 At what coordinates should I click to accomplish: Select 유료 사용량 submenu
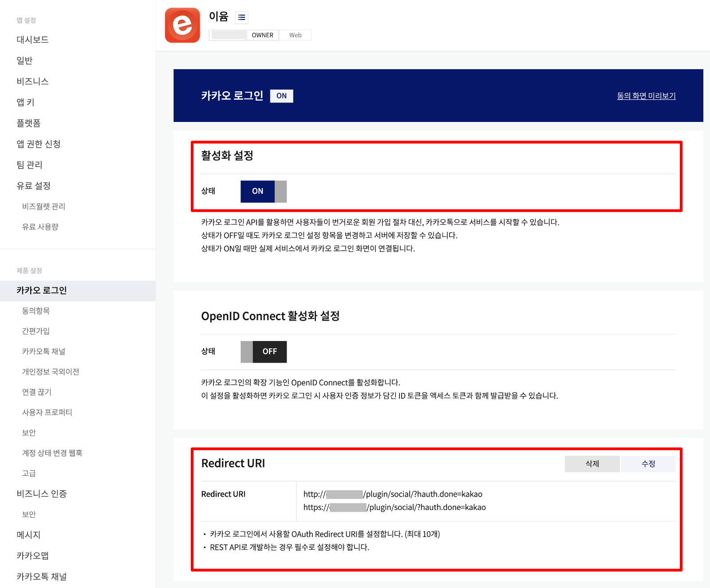(x=40, y=227)
